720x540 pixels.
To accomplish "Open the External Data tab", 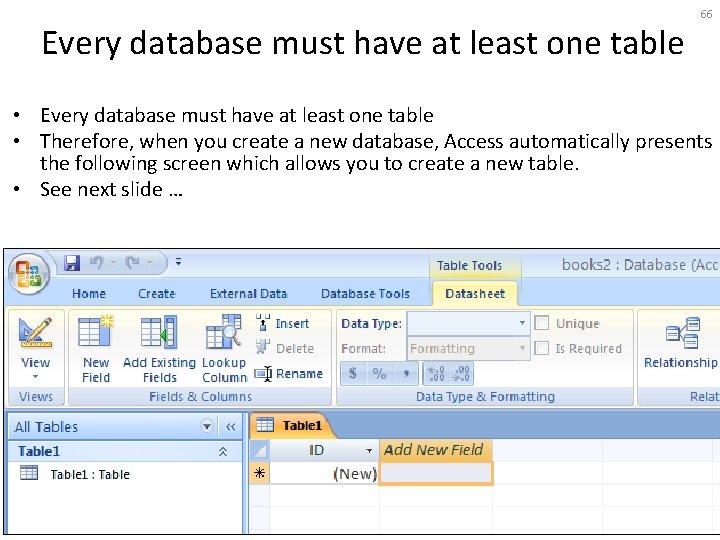I will coord(248,294).
